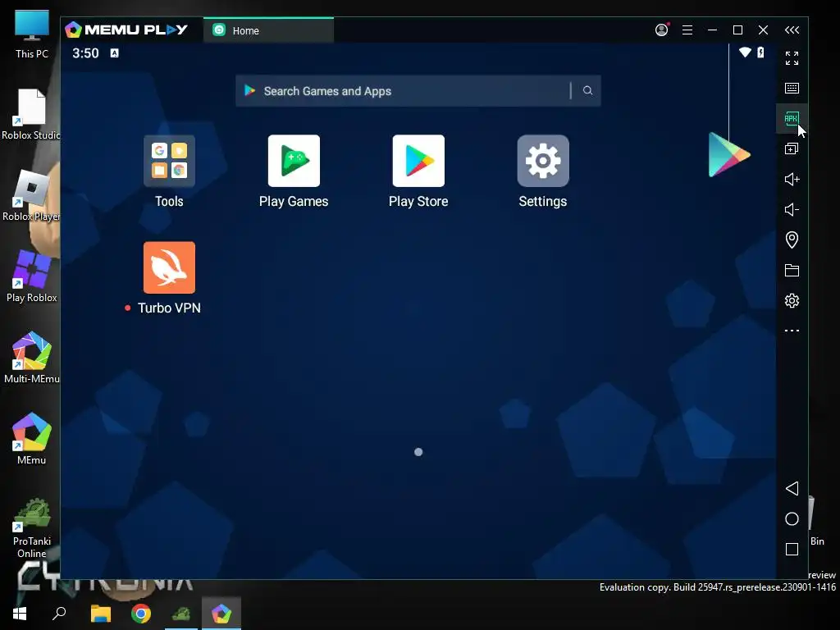This screenshot has height=630, width=840.
Task: Open the MEmu account profile icon
Action: pos(662,30)
